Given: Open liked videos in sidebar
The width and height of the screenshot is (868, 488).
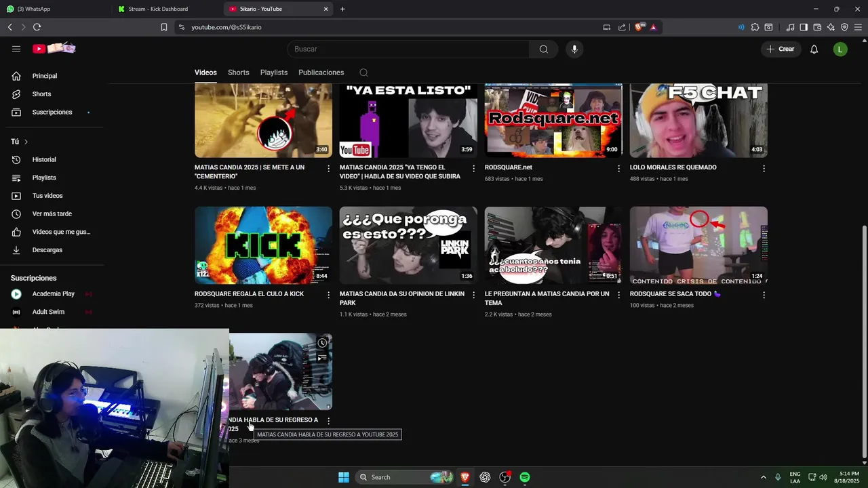Looking at the screenshot, I should click(54, 232).
